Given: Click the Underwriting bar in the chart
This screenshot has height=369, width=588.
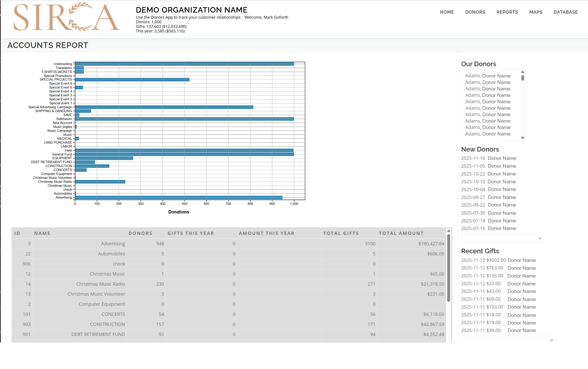Looking at the screenshot, I should (184, 64).
